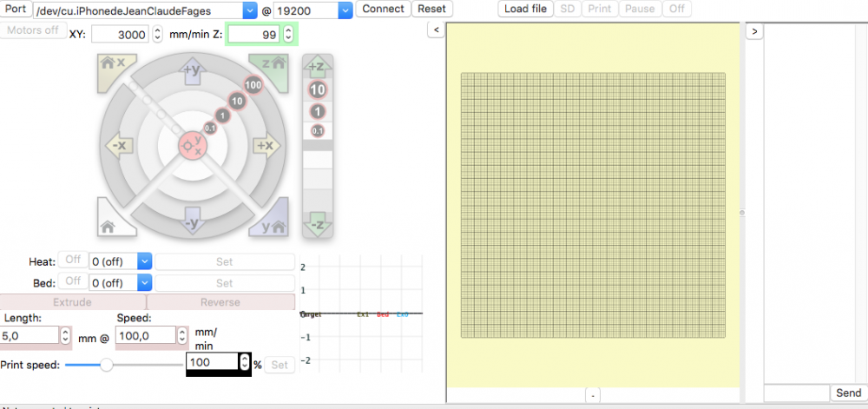The image size is (868, 409).
Task: Click the extrusion Speed field showing 100,0
Action: 146,335
